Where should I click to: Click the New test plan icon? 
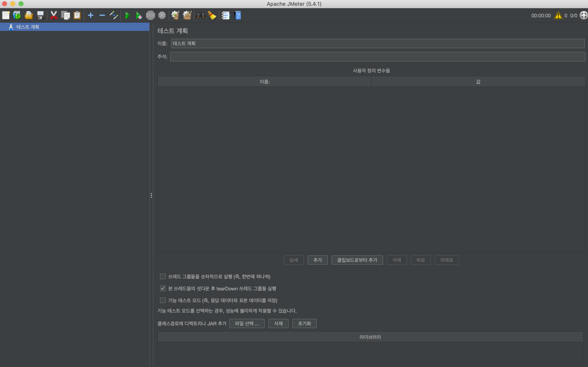(6, 15)
